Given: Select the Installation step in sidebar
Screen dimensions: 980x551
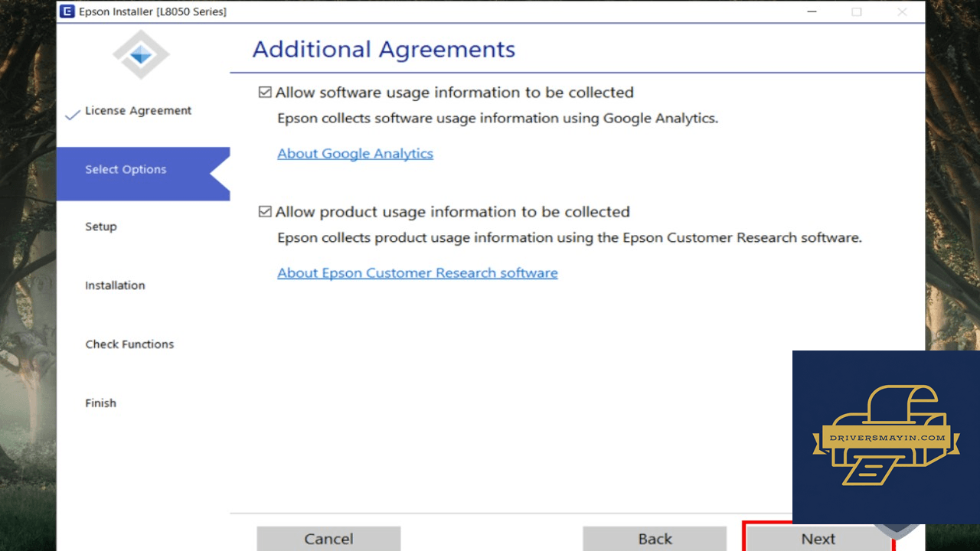Looking at the screenshot, I should point(115,285).
